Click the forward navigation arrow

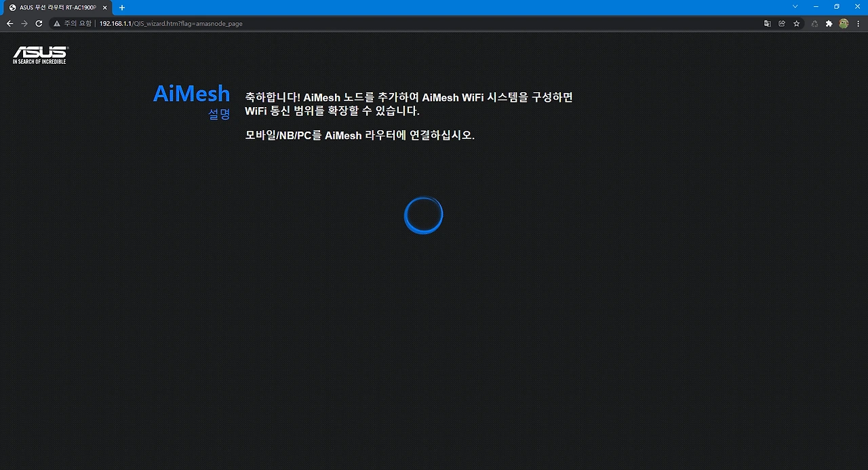[x=24, y=23]
